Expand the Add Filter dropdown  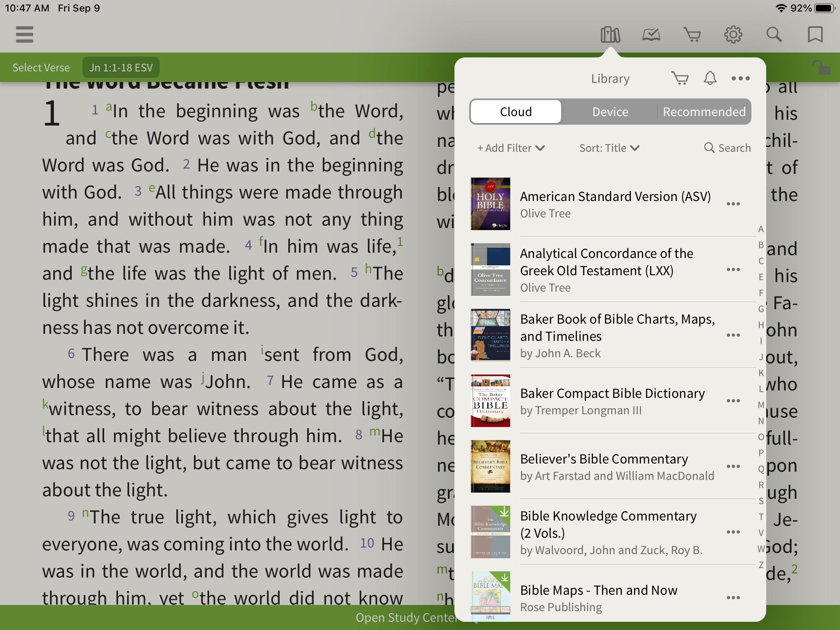click(x=511, y=148)
